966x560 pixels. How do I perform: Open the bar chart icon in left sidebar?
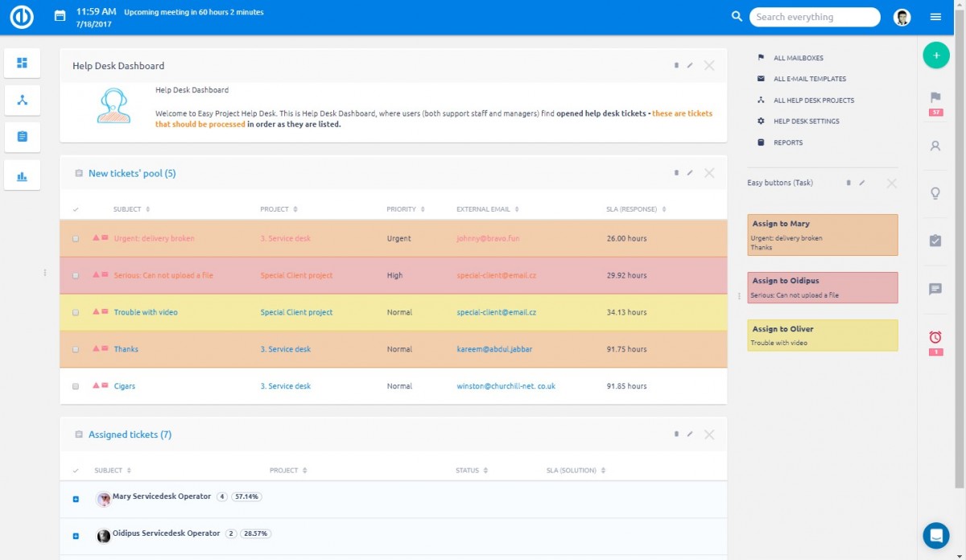tap(23, 175)
